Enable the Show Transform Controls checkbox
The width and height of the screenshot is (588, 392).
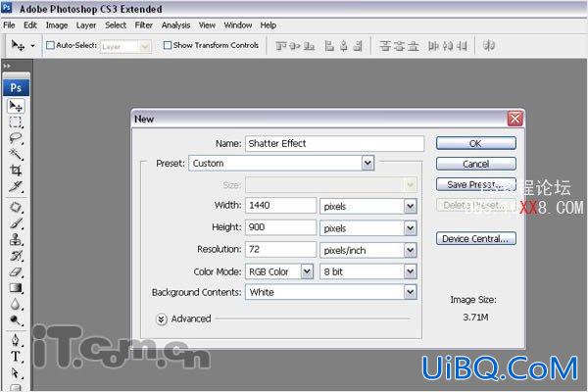pos(168,45)
